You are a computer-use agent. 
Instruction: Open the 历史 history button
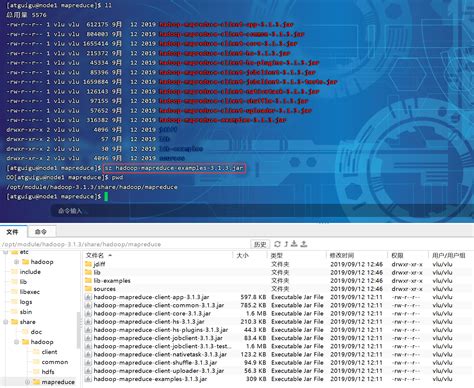tap(260, 244)
